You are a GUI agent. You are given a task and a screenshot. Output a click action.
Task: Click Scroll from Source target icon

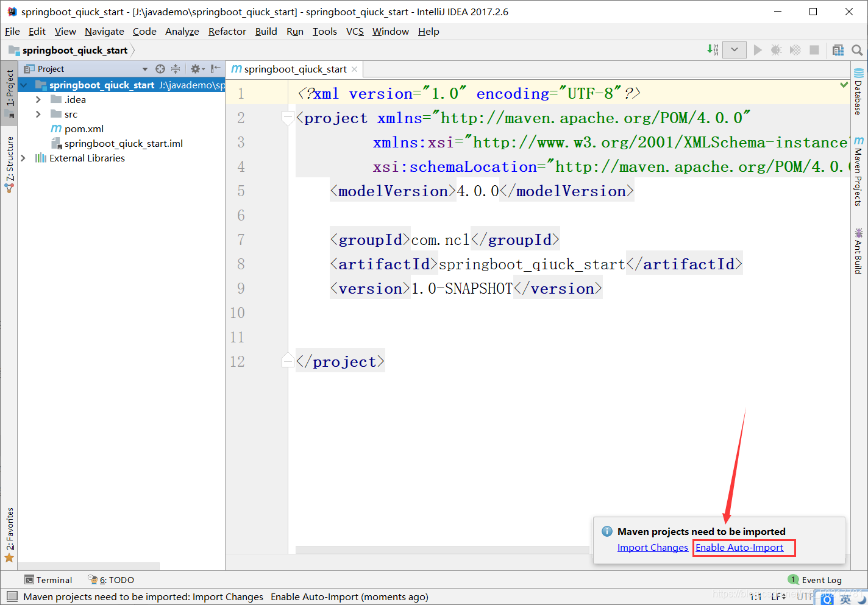pos(160,69)
